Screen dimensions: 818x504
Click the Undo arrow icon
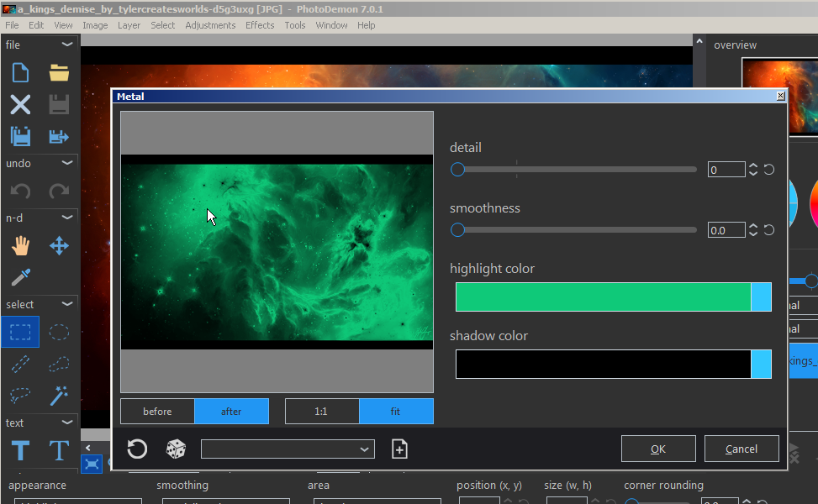tap(20, 191)
